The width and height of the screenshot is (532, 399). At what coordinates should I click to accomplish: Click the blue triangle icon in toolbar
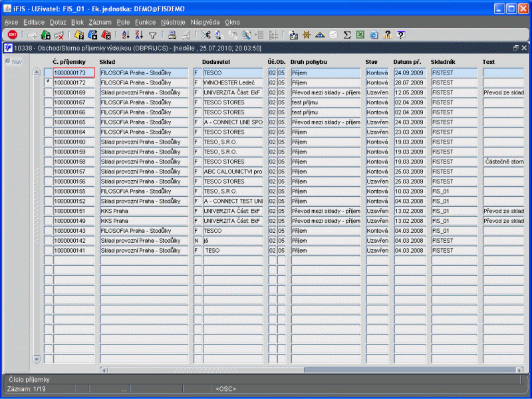[320, 35]
